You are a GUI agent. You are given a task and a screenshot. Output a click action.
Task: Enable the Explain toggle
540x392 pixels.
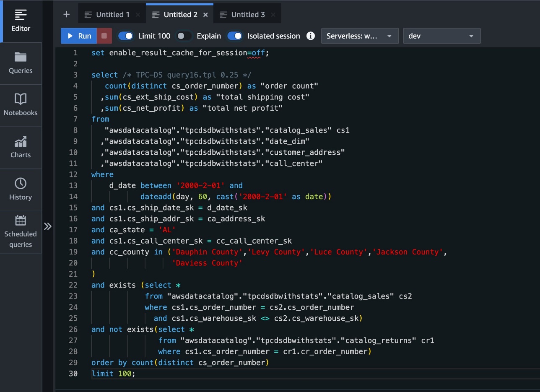[x=184, y=36]
